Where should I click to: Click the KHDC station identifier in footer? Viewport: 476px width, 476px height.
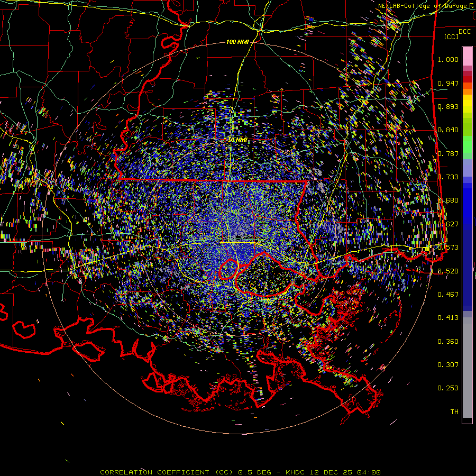click(x=295, y=472)
